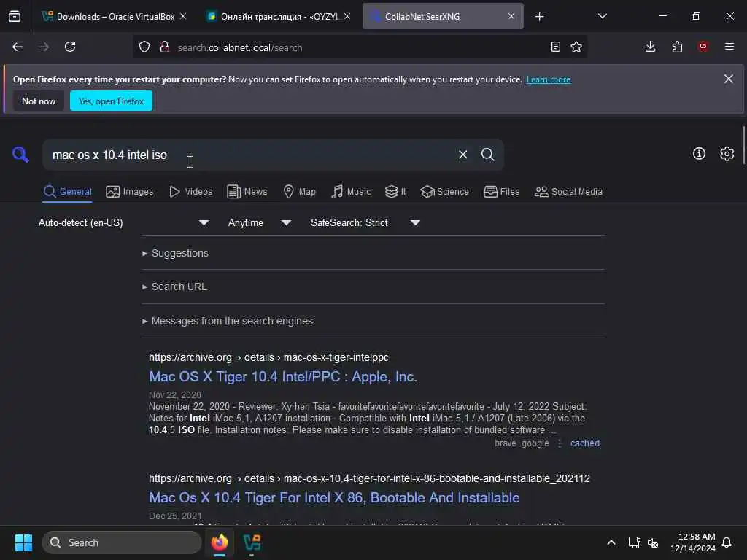Click Yes, open Firefox button
Screen dimensions: 747x560
point(111,101)
